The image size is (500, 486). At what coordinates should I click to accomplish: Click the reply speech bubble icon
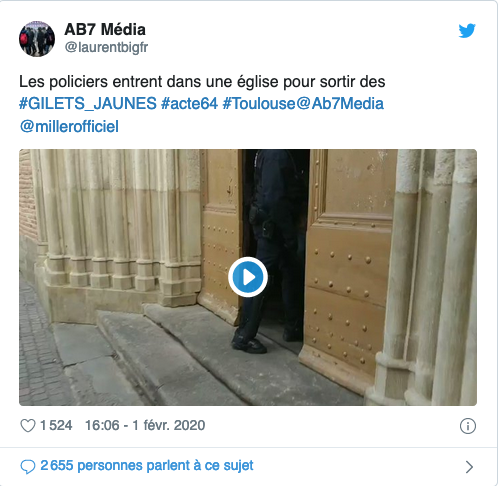click(x=28, y=466)
